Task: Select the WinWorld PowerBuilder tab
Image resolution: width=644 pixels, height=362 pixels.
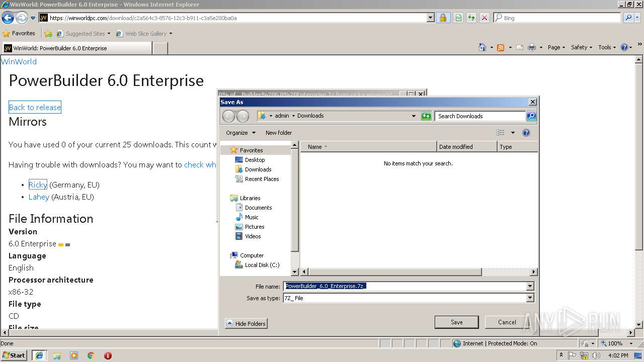Action: point(77,48)
